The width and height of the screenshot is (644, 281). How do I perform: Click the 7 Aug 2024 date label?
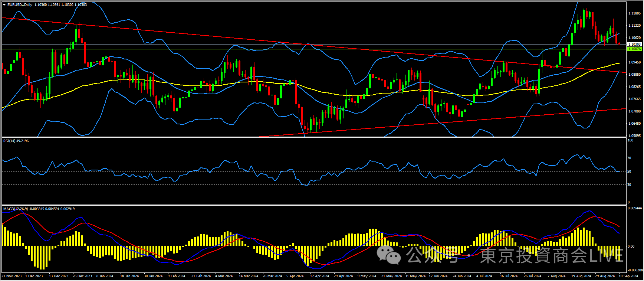556,276
